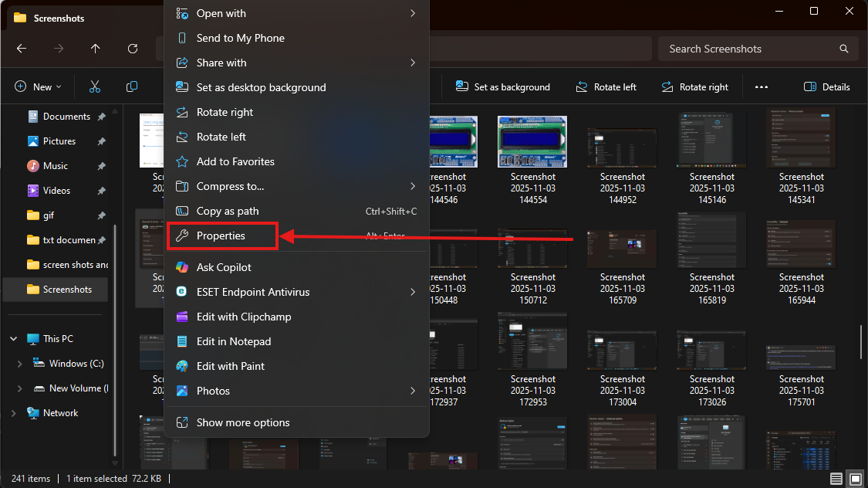The width and height of the screenshot is (868, 488).
Task: Select the Screenshots sidebar folder
Action: (x=56, y=290)
